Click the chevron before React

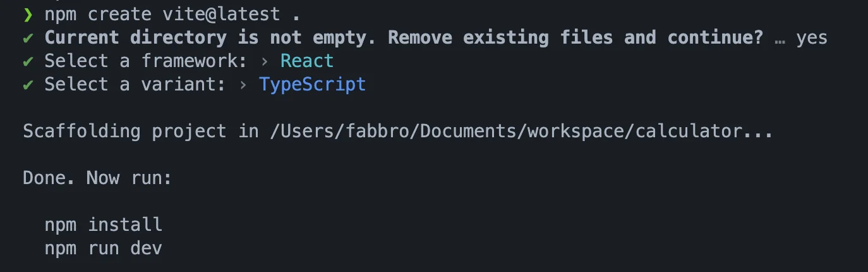(265, 61)
